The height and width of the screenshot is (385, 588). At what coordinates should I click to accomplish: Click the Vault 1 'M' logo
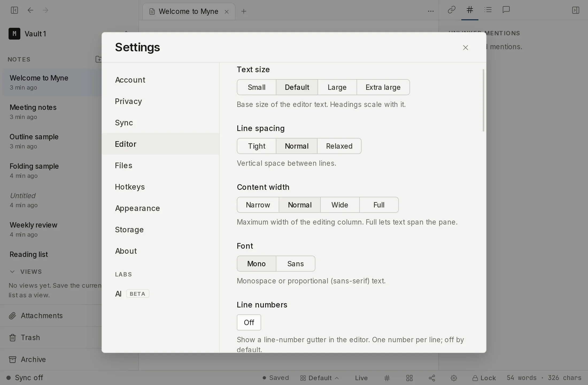coord(14,34)
